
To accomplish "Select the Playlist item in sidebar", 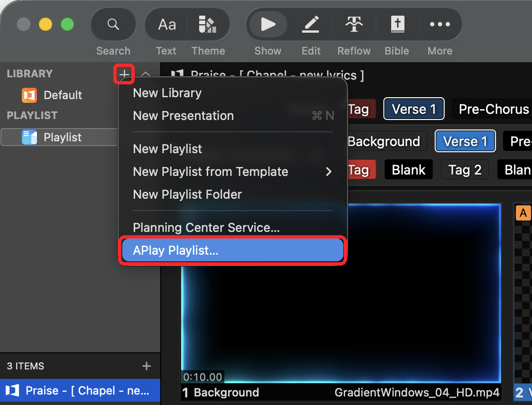I will (59, 137).
